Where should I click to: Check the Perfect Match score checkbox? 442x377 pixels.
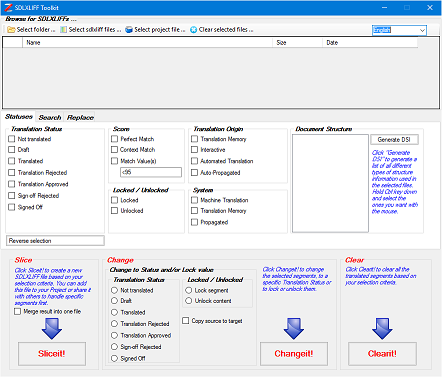tap(114, 139)
